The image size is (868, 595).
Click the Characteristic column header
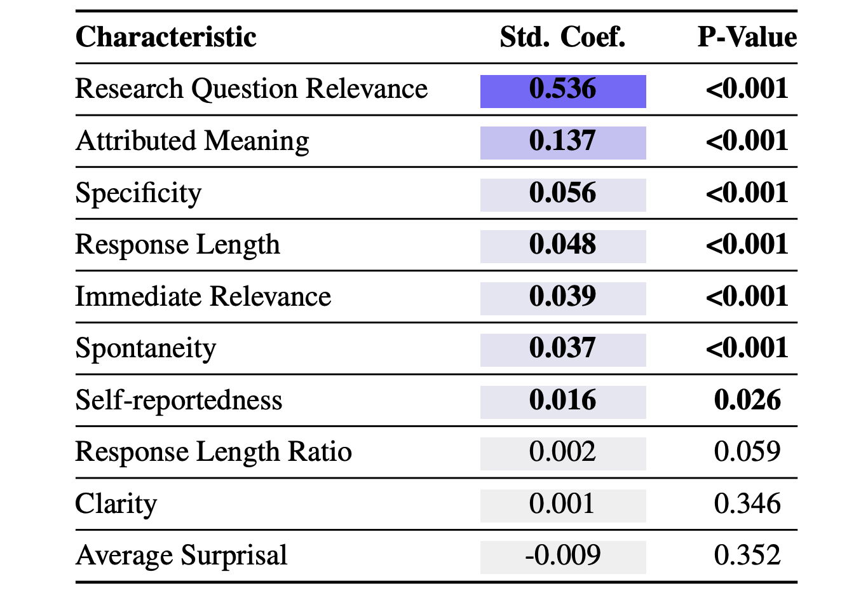166,37
